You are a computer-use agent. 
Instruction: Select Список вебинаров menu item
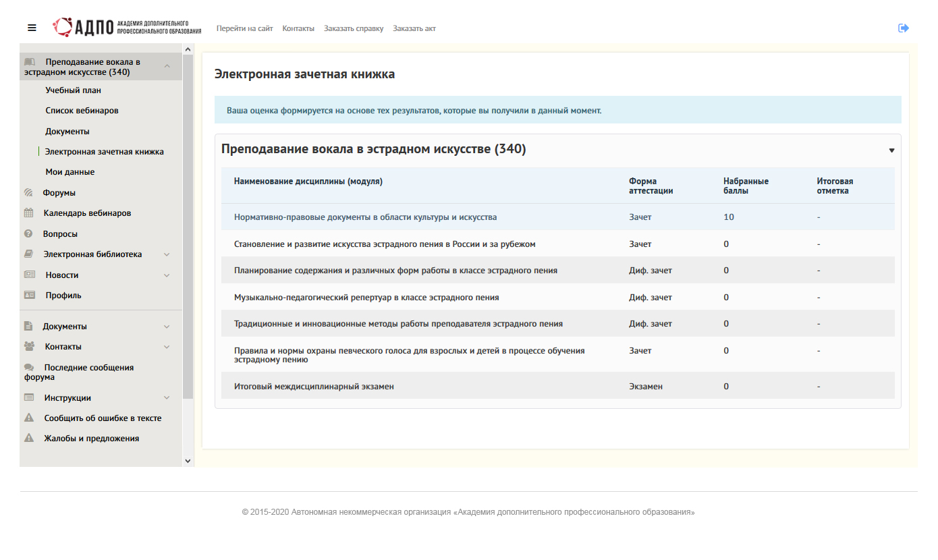tap(82, 111)
